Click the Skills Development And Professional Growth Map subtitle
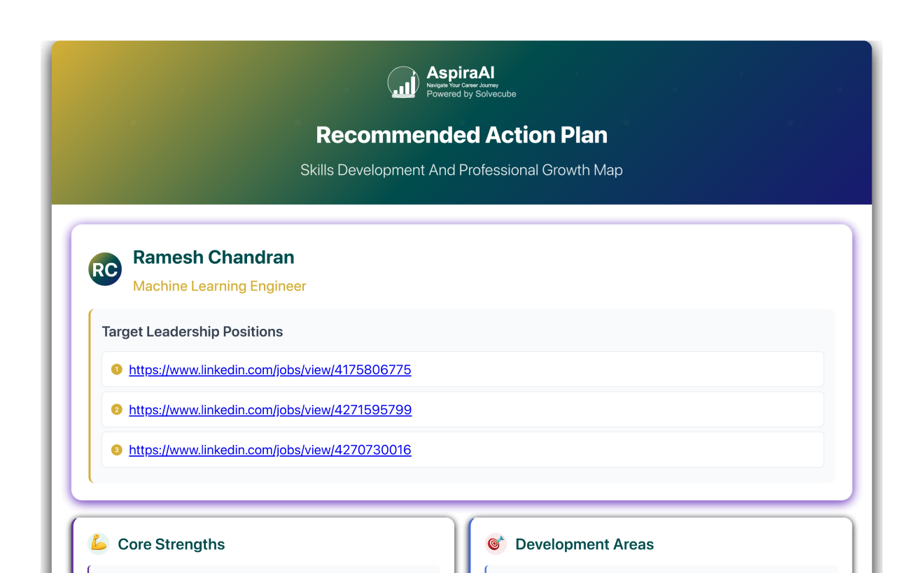Viewport: 924px width, 573px height. tap(461, 170)
